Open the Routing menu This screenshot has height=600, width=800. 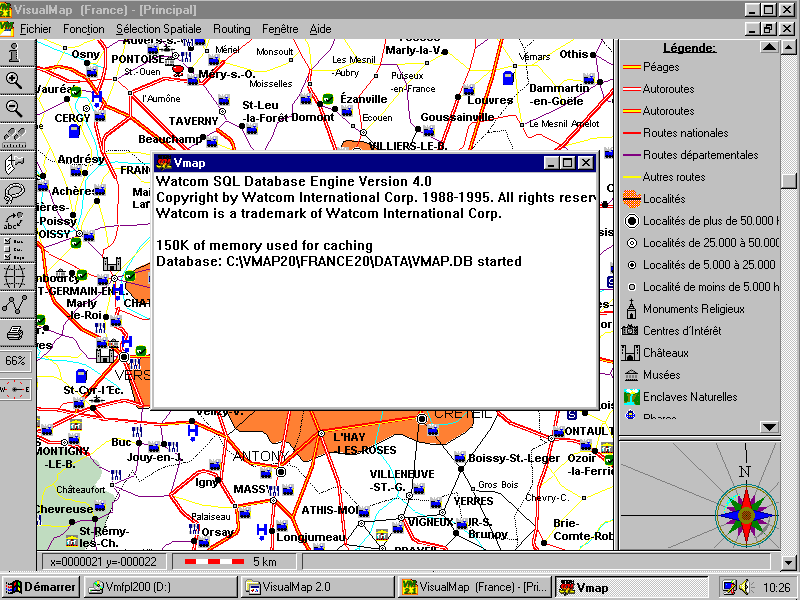232,29
